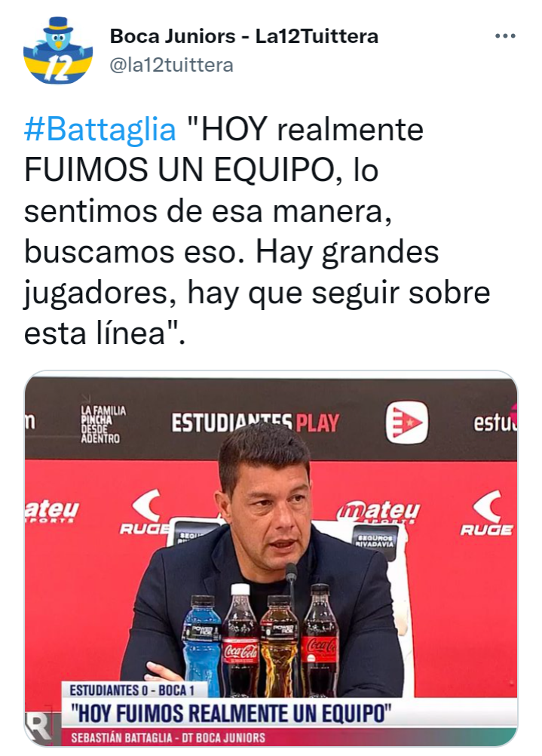Click the Ruge logo beside Mateu Sports
The height and width of the screenshot is (756, 542).
[487, 514]
